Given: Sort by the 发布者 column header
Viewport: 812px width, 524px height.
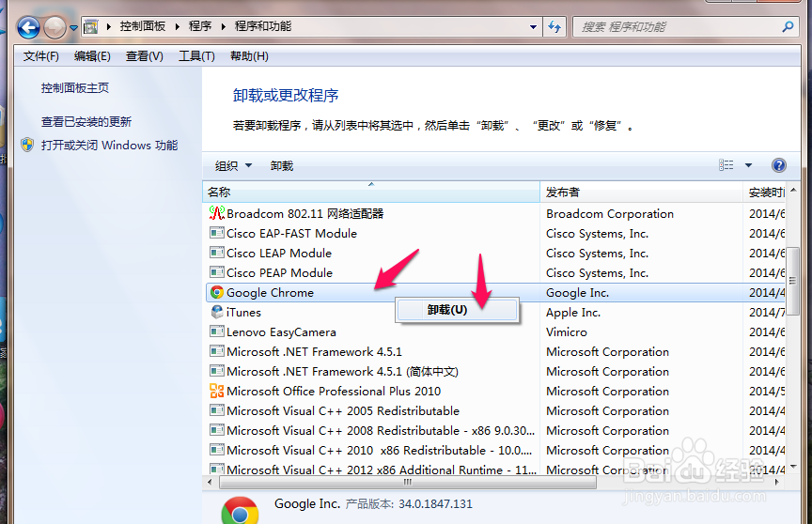Looking at the screenshot, I should [x=641, y=193].
